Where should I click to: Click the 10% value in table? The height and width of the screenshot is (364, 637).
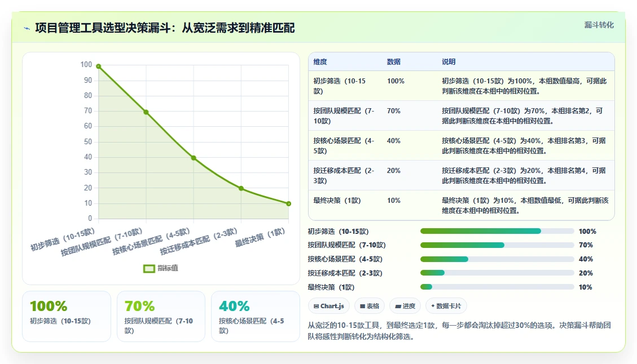tap(394, 201)
